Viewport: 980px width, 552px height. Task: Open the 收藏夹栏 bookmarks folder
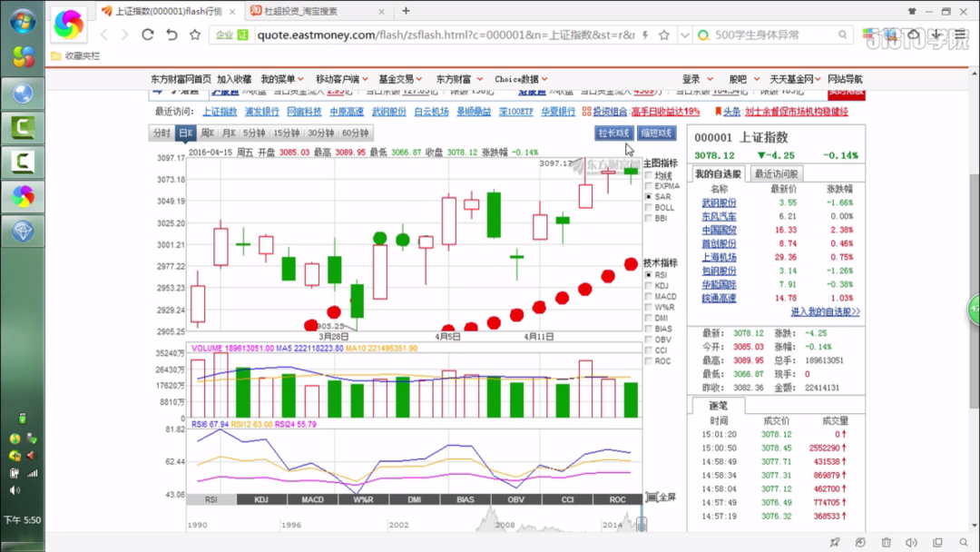pyautogui.click(x=75, y=56)
